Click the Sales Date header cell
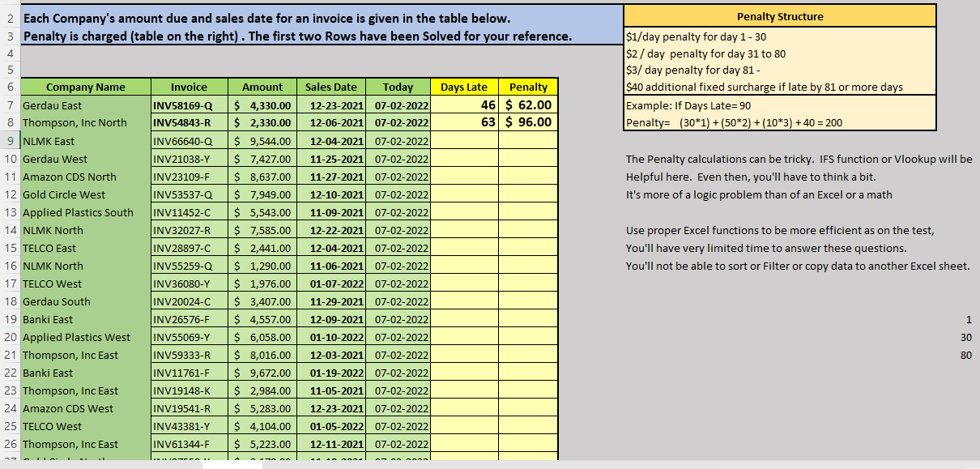Image resolution: width=980 pixels, height=469 pixels. 331,87
